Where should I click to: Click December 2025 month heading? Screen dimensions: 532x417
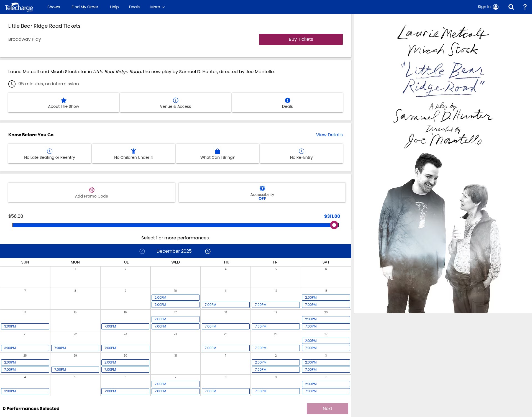(174, 251)
